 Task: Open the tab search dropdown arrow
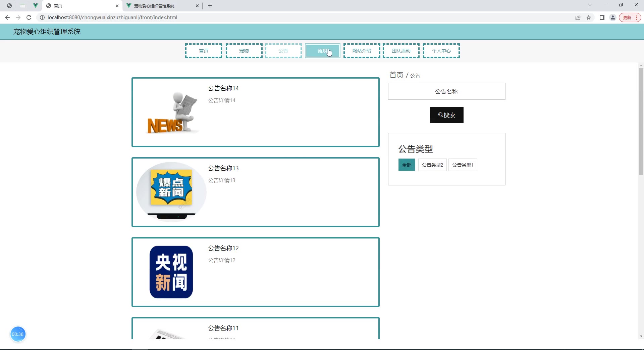590,5
